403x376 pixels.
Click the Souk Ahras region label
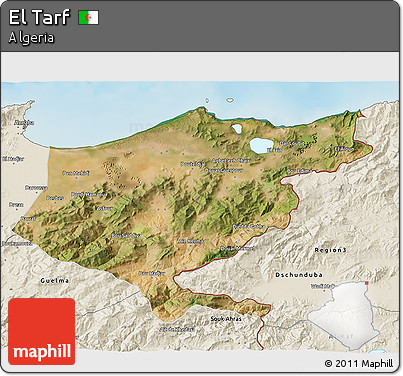pyautogui.click(x=226, y=319)
